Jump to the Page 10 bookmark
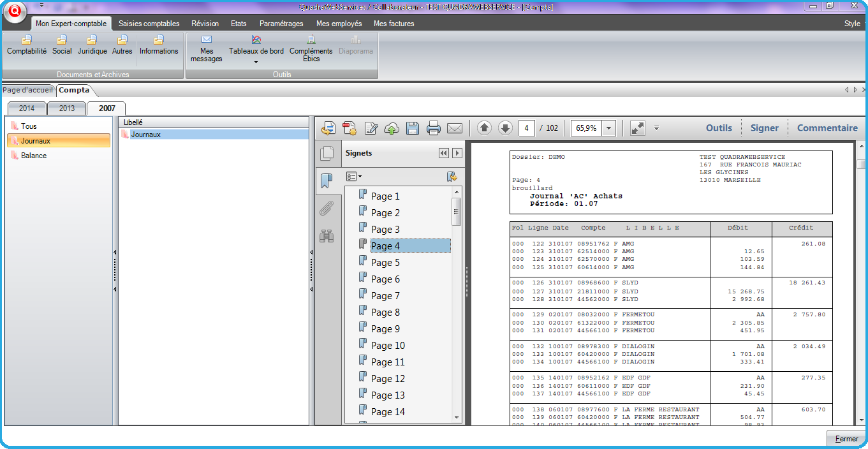The image size is (868, 449). (x=388, y=346)
